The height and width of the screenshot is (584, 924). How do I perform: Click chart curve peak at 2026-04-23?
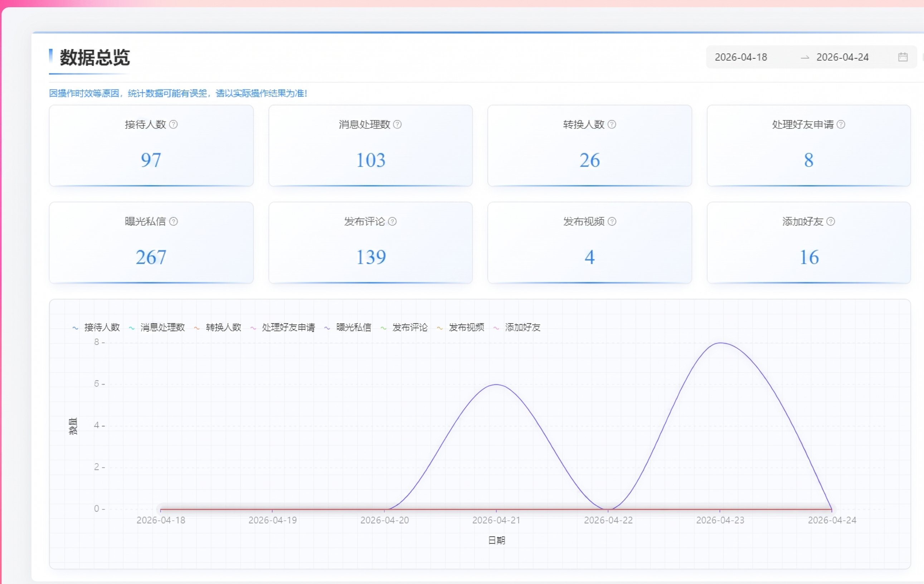coord(720,343)
